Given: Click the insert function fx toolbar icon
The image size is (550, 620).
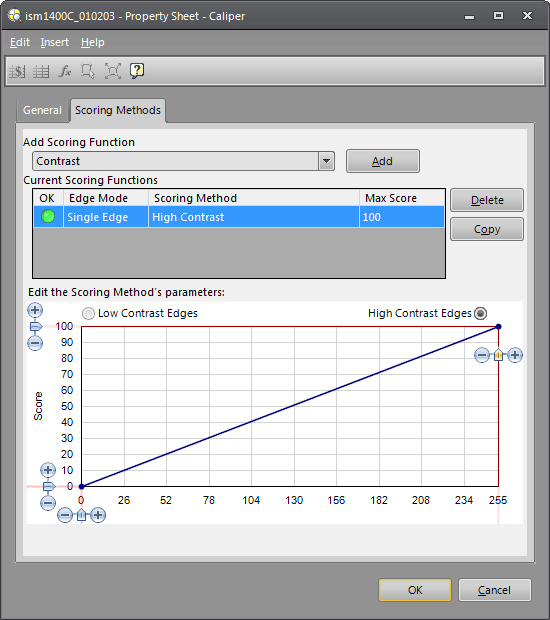Looking at the screenshot, I should [x=65, y=71].
